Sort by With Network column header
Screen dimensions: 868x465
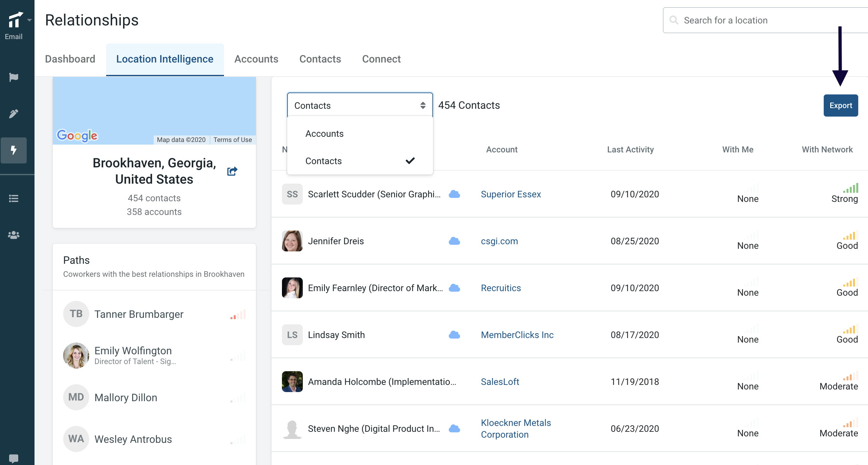click(827, 149)
